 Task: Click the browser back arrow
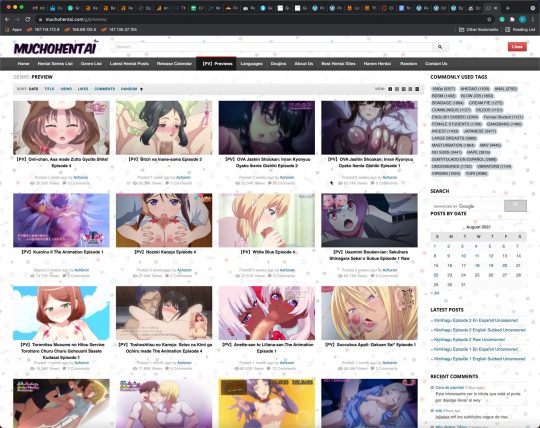[x=7, y=19]
